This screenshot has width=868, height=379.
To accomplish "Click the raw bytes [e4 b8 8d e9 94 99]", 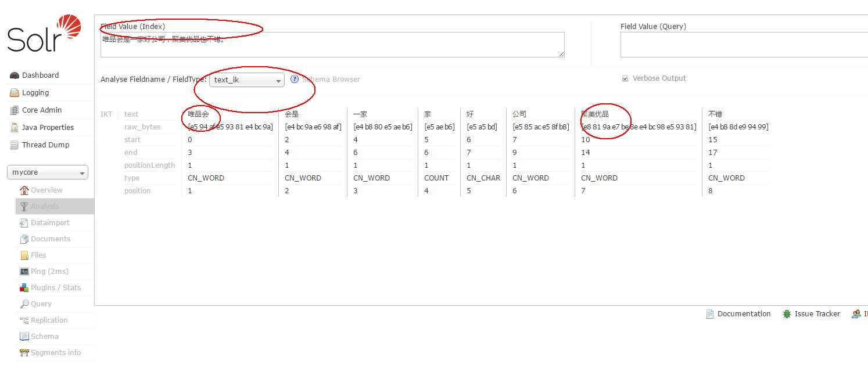I will (x=738, y=127).
